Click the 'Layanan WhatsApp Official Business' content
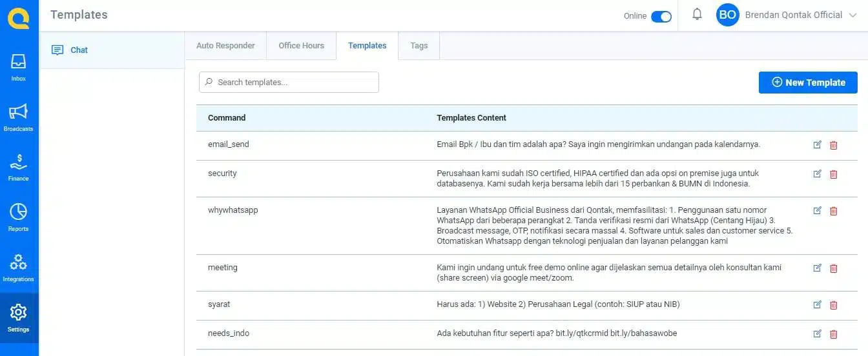This screenshot has width=868, height=356. (615, 226)
